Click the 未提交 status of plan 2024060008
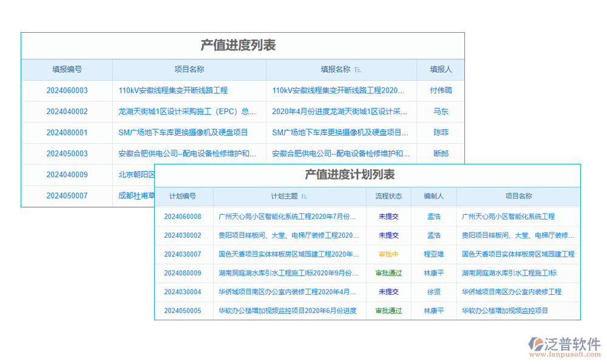 pyautogui.click(x=388, y=216)
